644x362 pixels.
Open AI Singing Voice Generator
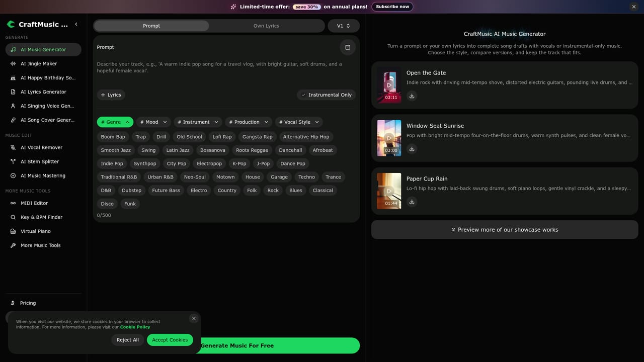pyautogui.click(x=43, y=106)
